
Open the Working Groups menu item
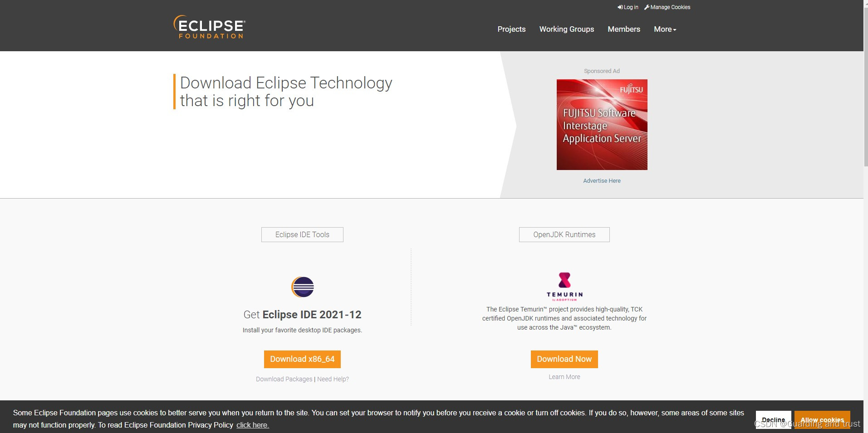[x=567, y=29]
